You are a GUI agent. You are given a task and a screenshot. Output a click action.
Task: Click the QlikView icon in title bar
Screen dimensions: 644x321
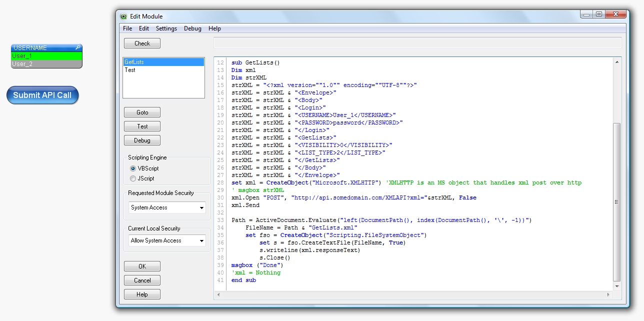pos(123,16)
